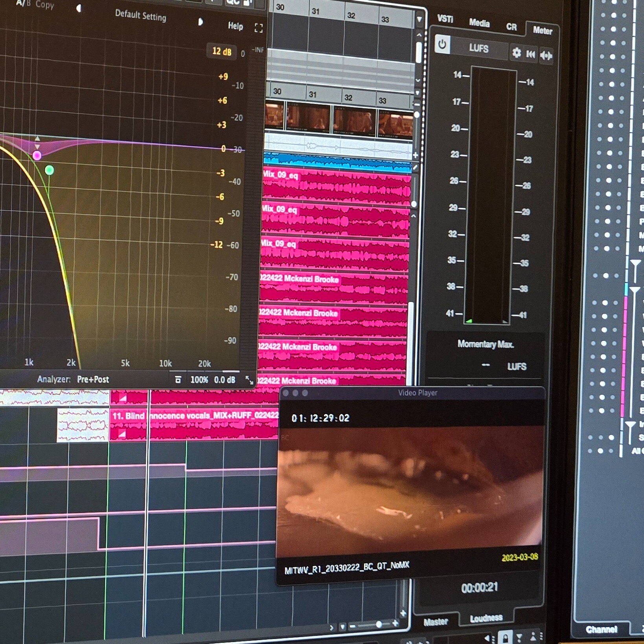Click the resize-arrows icon in the EQ bottom bar
The width and height of the screenshot is (644, 644).
tap(249, 380)
